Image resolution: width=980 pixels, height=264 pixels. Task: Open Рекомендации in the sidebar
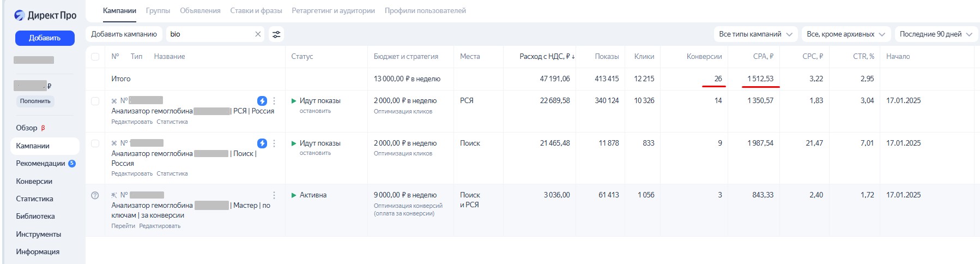click(x=40, y=163)
